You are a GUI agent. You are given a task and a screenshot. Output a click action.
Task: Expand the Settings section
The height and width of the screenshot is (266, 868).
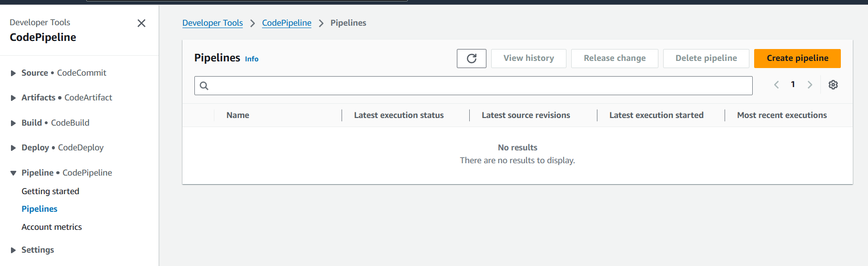click(x=13, y=250)
